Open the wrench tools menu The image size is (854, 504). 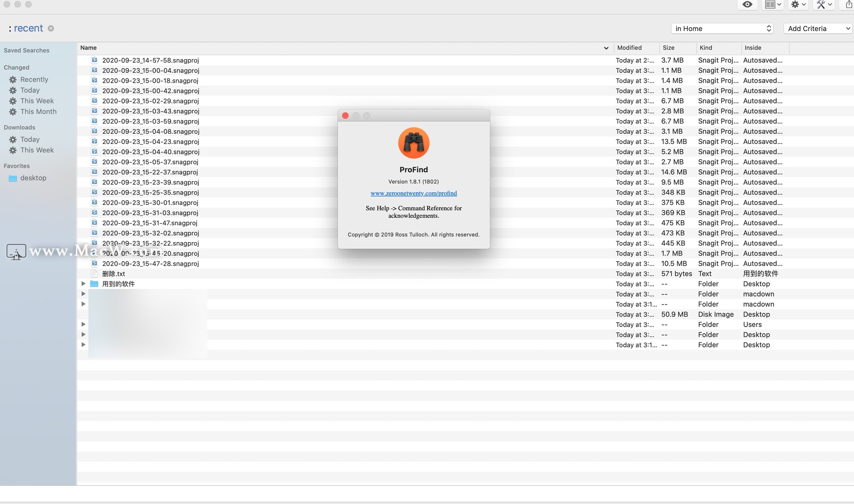coord(824,4)
